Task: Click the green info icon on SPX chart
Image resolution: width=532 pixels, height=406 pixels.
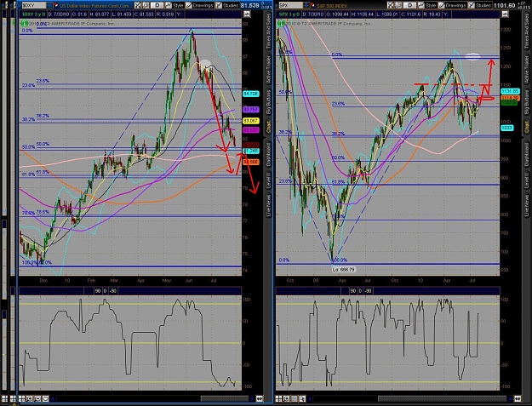Action: (x=281, y=23)
